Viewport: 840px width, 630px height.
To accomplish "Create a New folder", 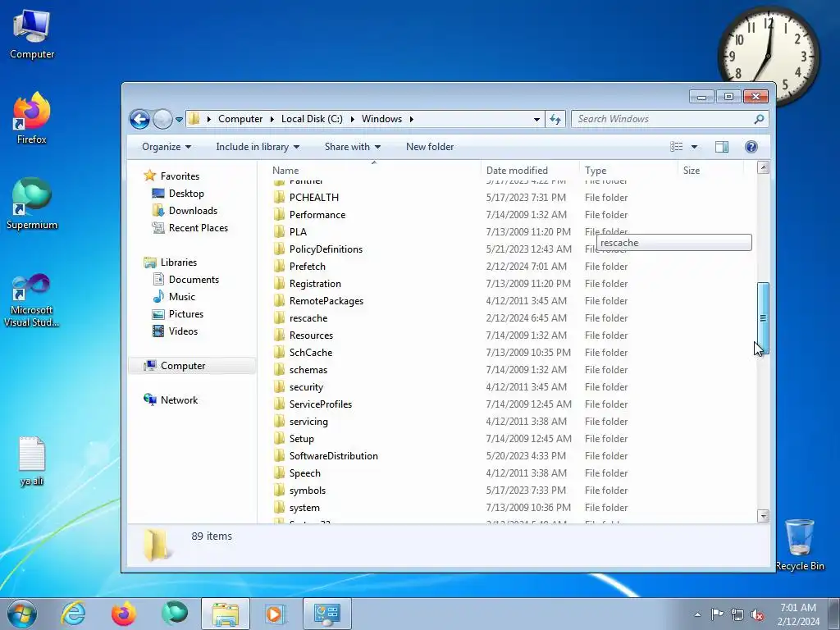I will click(x=430, y=147).
